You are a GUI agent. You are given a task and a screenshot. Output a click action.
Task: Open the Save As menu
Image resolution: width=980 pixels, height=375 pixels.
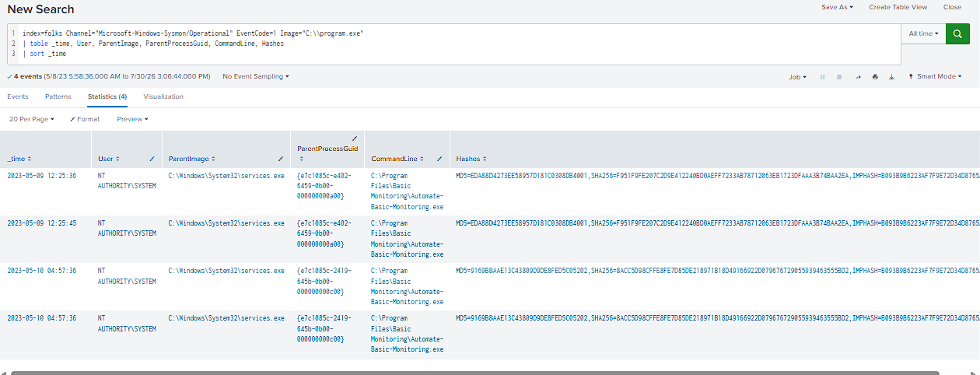(x=837, y=7)
